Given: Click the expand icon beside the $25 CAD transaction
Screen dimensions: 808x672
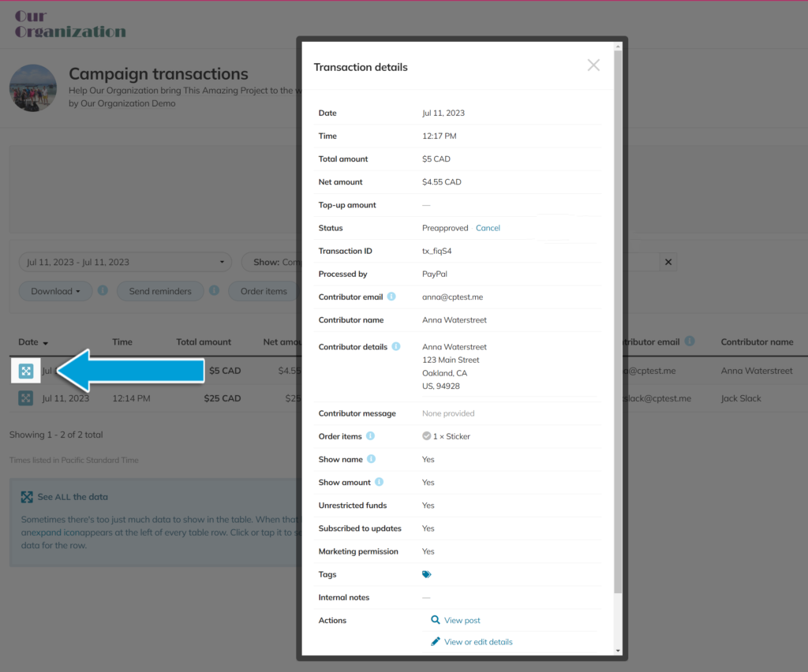Looking at the screenshot, I should 26,398.
